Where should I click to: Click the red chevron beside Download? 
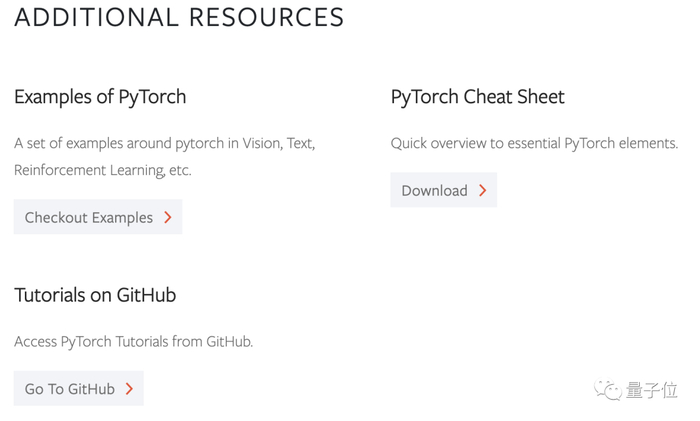pyautogui.click(x=482, y=190)
